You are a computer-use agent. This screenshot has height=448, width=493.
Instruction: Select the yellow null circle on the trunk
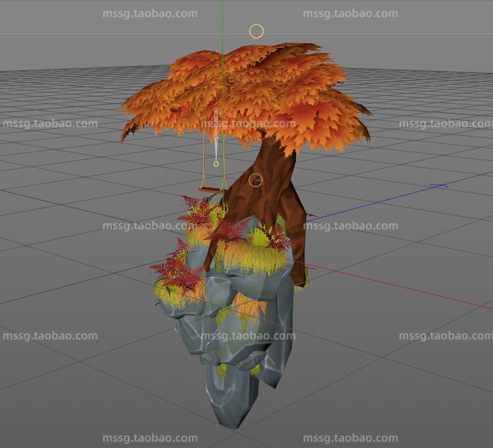tap(255, 181)
